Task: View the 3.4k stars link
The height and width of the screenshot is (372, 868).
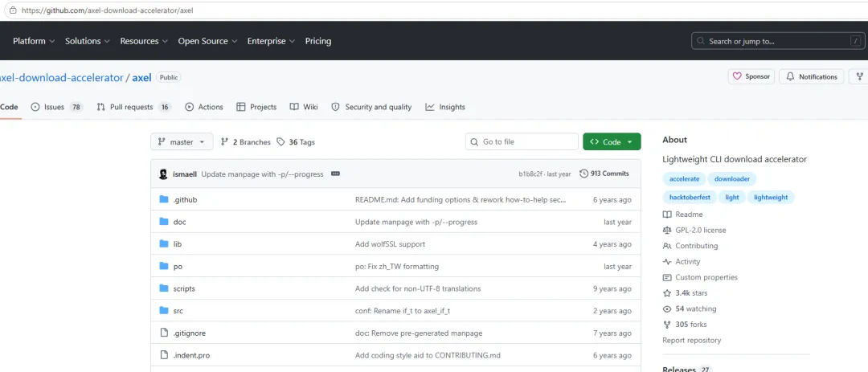Action: pyautogui.click(x=685, y=292)
